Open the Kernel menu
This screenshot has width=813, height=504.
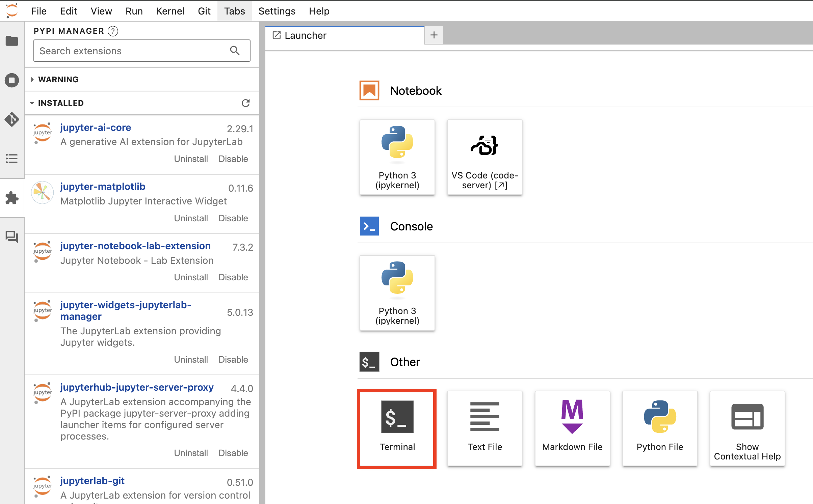170,11
